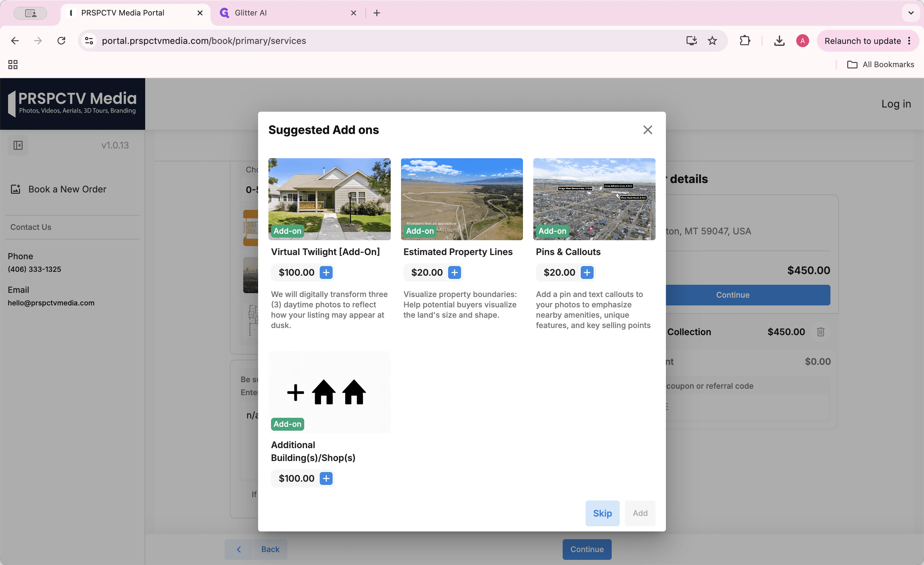The height and width of the screenshot is (565, 924).
Task: Install app icon in address bar
Action: click(x=691, y=40)
